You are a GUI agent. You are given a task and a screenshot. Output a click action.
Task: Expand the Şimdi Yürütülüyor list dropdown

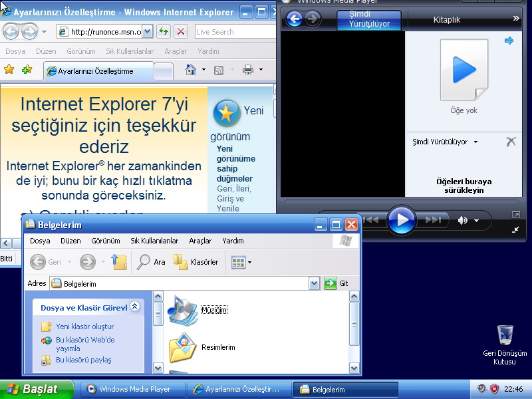pos(475,142)
